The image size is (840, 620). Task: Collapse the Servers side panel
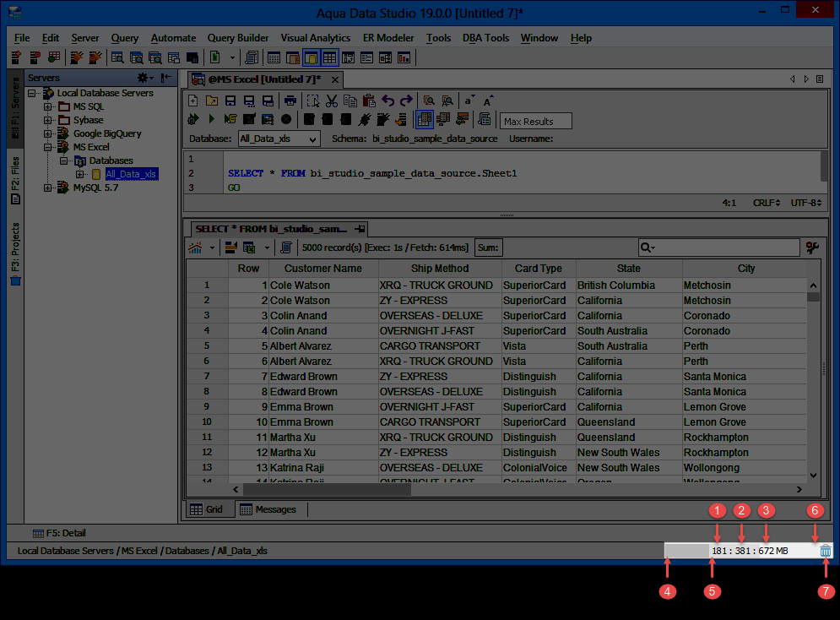pyautogui.click(x=166, y=78)
